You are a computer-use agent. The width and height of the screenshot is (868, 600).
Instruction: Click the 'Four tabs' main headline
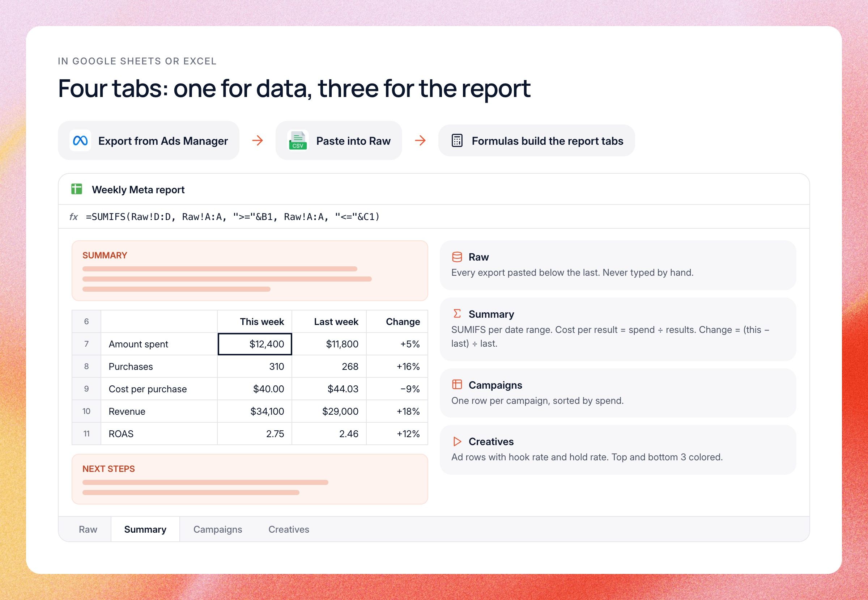(294, 89)
